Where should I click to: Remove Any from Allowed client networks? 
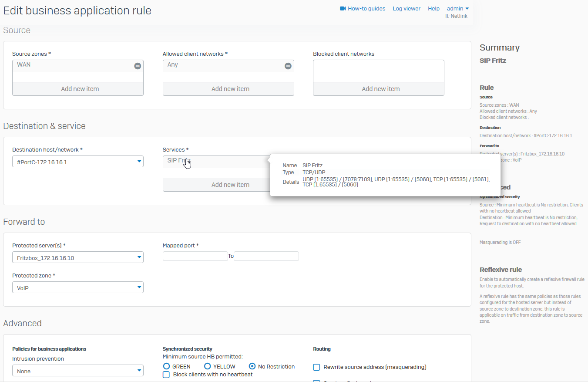point(288,66)
